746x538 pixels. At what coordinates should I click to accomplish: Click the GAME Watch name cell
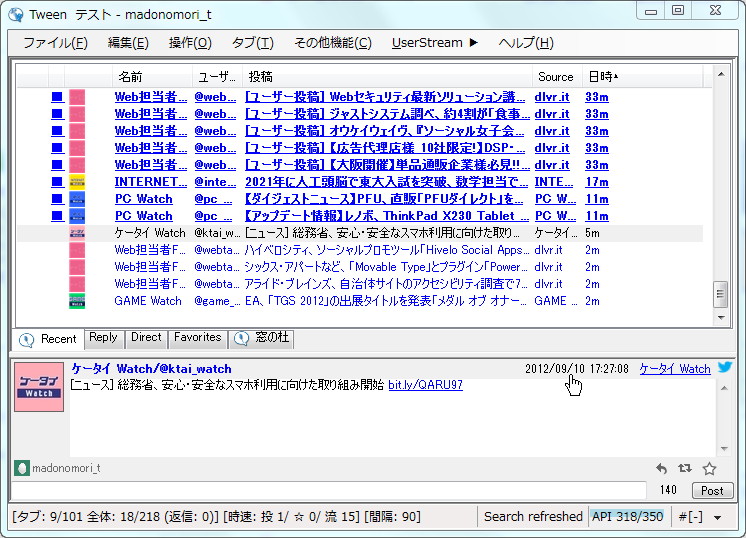148,301
